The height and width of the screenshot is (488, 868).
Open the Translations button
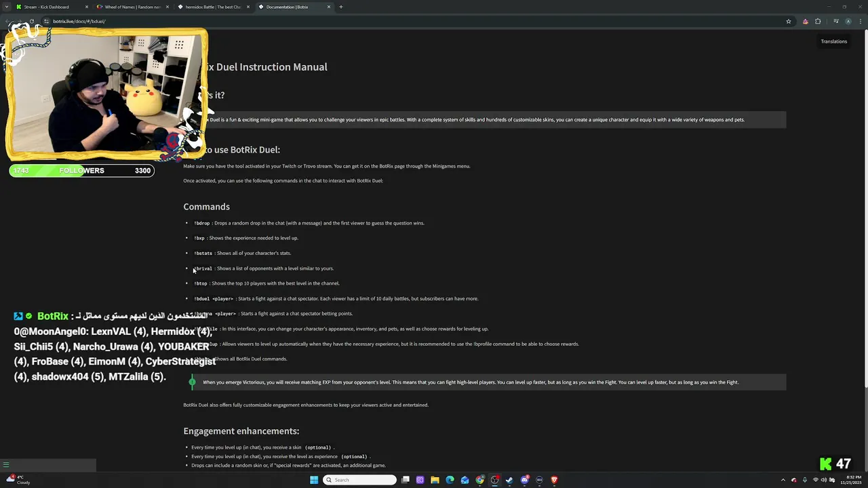[x=833, y=41]
